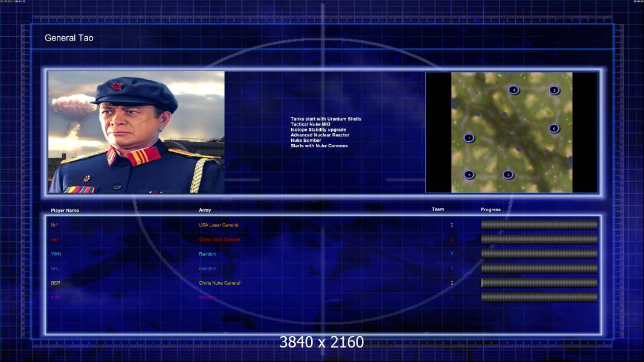Click the General Tao title text
The height and width of the screenshot is (362, 644).
69,38
